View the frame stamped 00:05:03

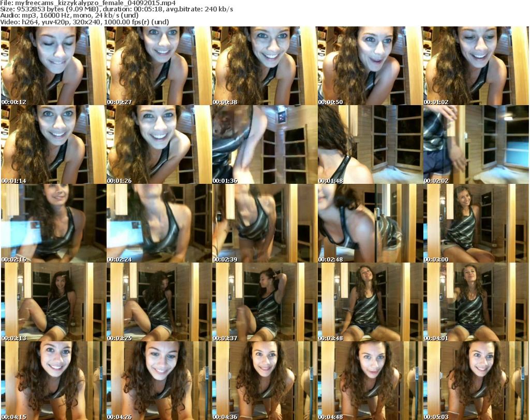(x=476, y=381)
